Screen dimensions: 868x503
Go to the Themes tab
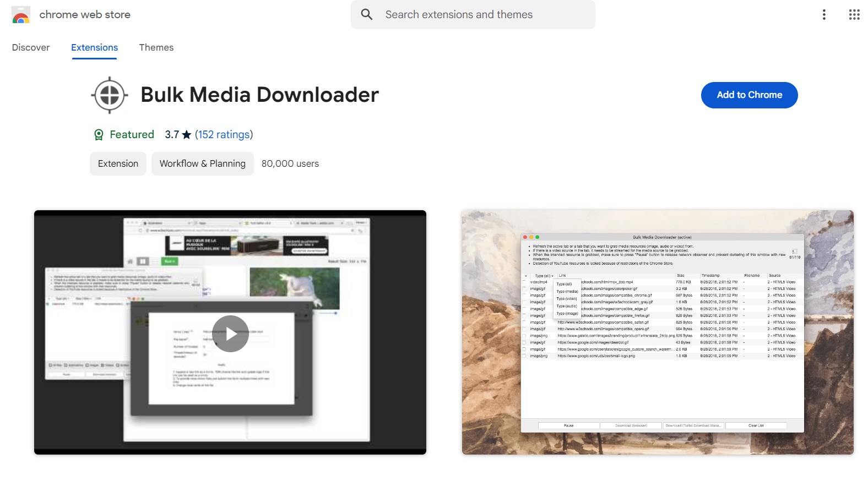tap(156, 47)
